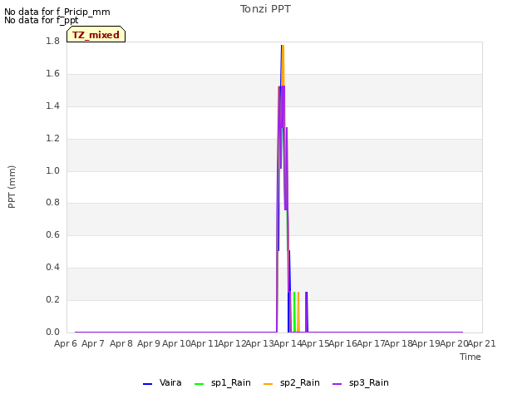Image resolution: width=532 pixels, height=399 pixels.
Task: Click the Apr 19 x-axis date label
Action: [x=426, y=343]
